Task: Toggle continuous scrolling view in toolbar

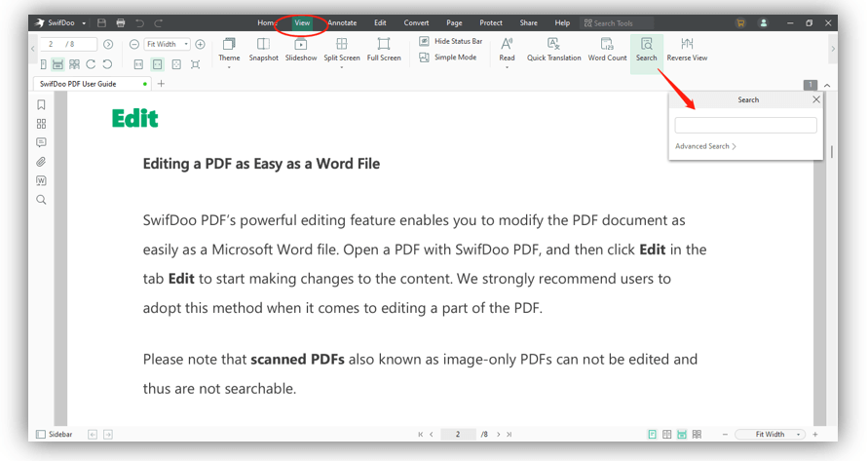Action: (57, 64)
